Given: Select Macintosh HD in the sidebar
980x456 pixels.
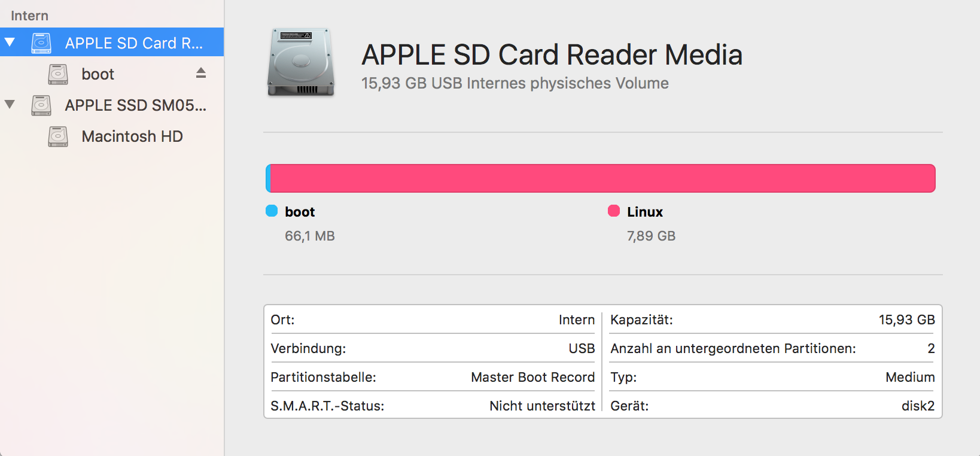Looking at the screenshot, I should [132, 136].
